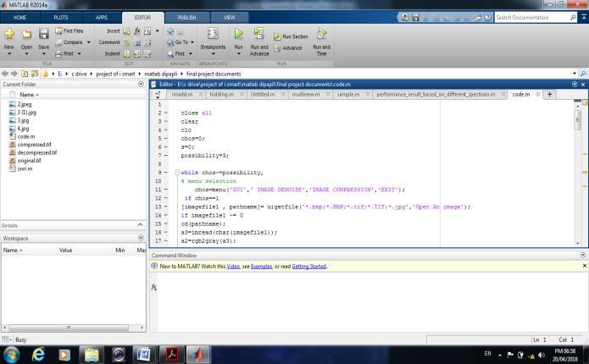Click the Run and Time icon

point(321,35)
